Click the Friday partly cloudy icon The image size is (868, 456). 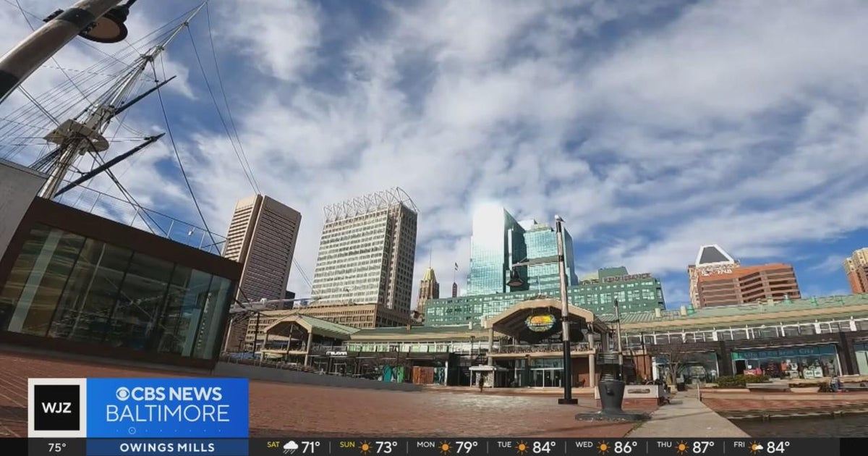(757, 447)
